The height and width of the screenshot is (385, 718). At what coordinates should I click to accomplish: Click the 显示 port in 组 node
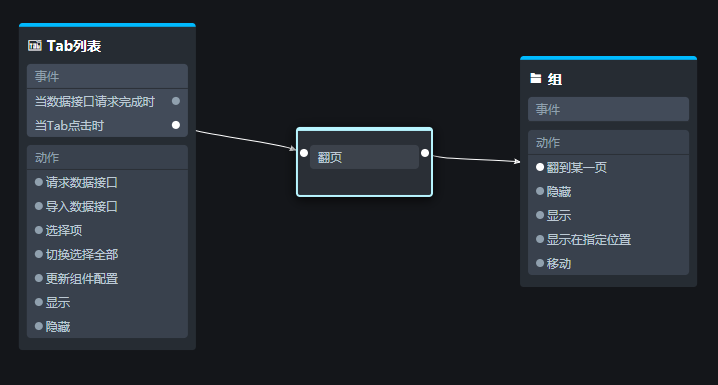click(x=540, y=215)
